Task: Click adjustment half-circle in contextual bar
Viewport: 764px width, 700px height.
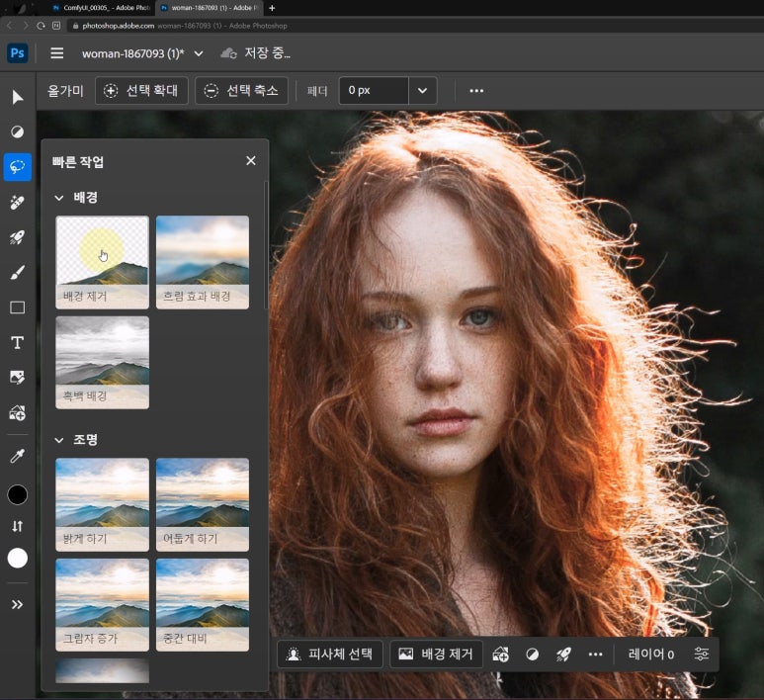Action: click(533, 655)
